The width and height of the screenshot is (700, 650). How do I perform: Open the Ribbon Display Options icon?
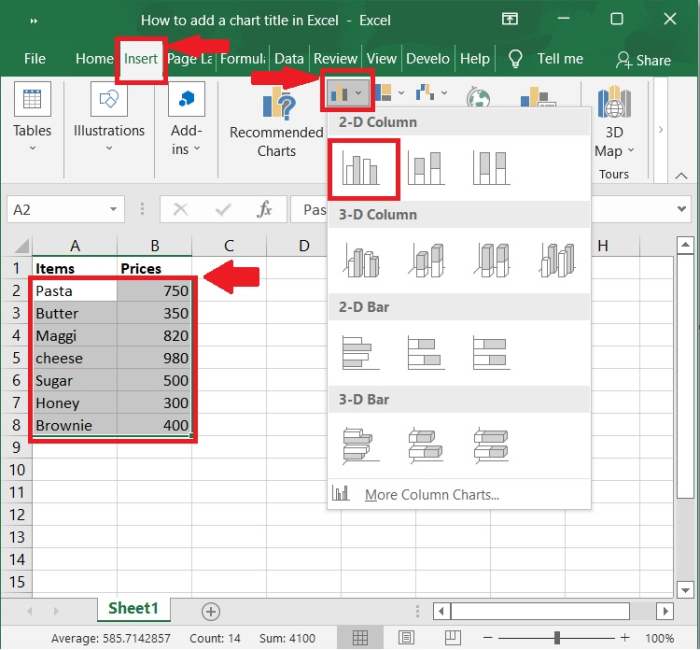click(x=510, y=19)
